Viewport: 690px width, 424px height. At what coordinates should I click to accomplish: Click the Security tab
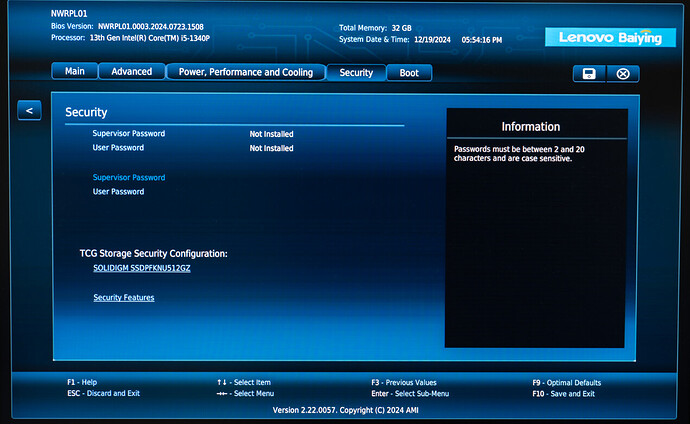click(x=356, y=73)
